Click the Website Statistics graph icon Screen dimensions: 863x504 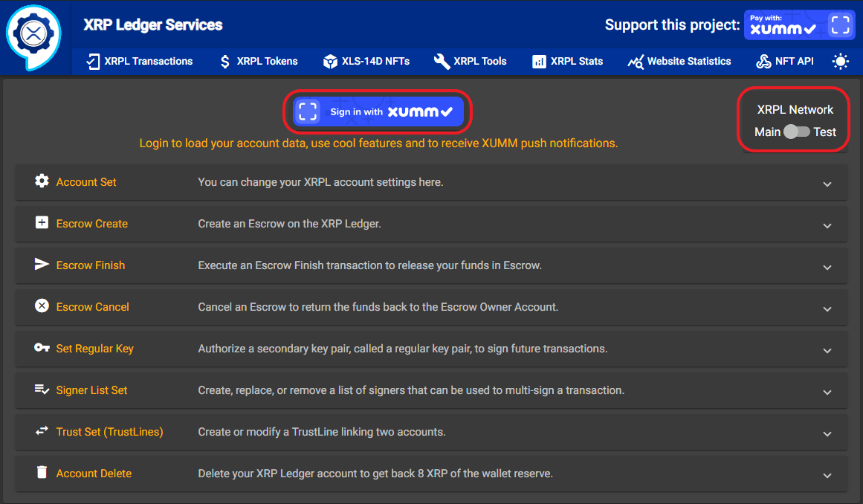point(636,62)
